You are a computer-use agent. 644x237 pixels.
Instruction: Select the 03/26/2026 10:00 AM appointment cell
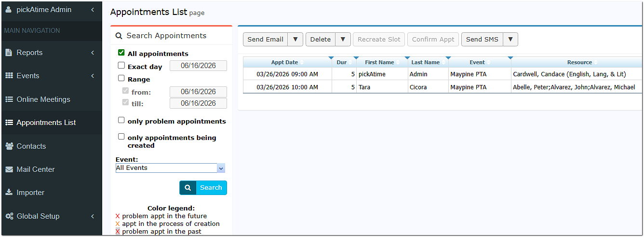[x=287, y=87]
